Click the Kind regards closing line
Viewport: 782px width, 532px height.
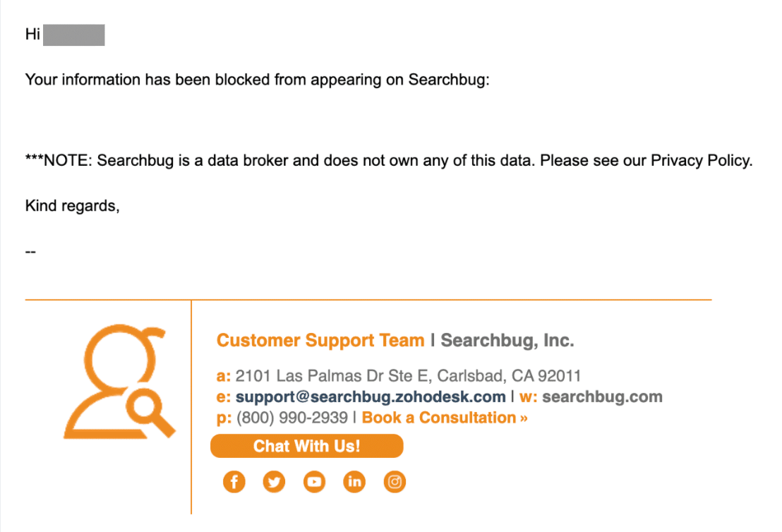(x=72, y=205)
